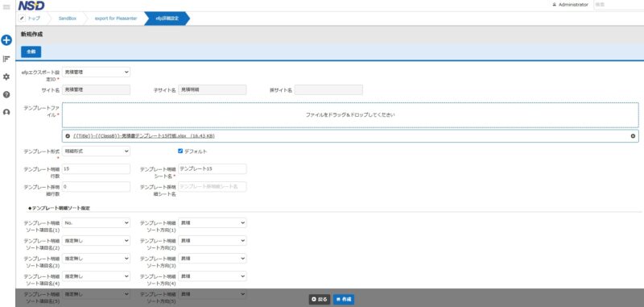Click the empty テンプレート孫明細シート名 field

[x=212, y=187]
